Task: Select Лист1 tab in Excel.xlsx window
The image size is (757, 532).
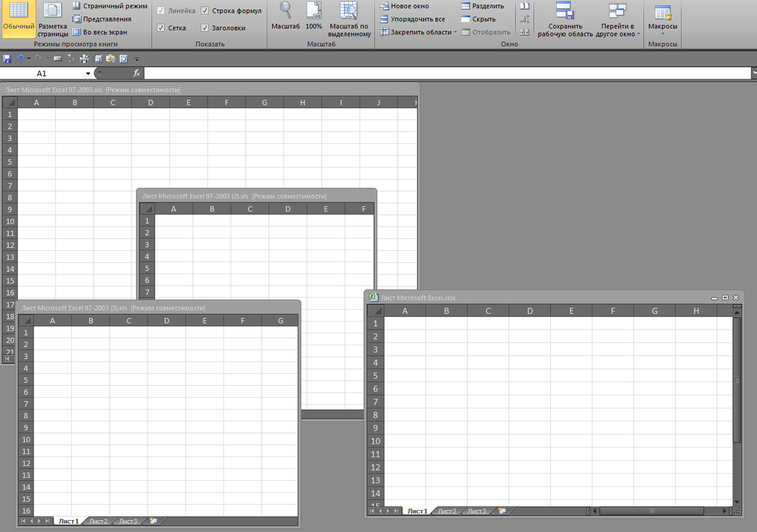Action: 417,511
